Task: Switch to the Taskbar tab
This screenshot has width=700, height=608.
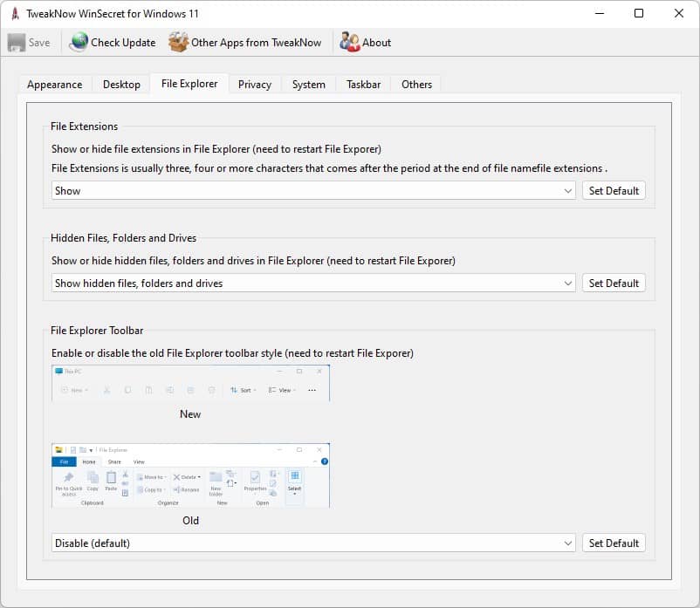Action: [x=363, y=85]
